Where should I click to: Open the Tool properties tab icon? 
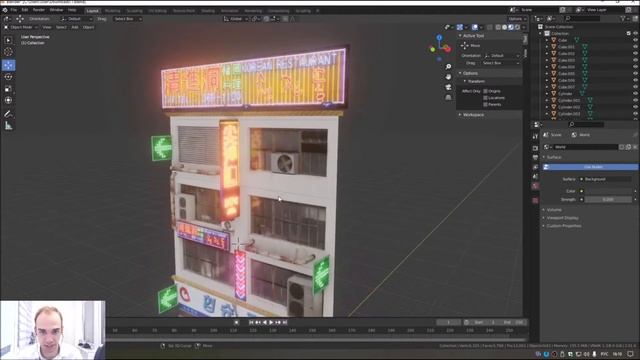point(535,137)
